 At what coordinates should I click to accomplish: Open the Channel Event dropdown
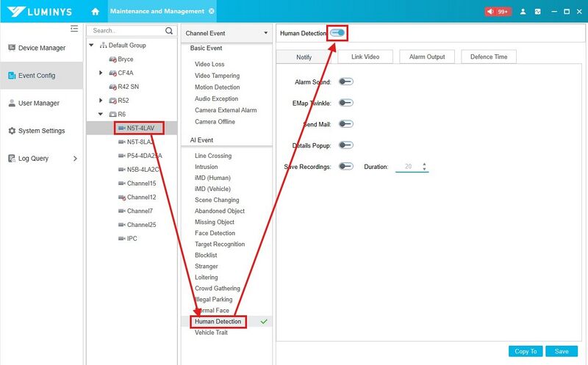(x=227, y=33)
